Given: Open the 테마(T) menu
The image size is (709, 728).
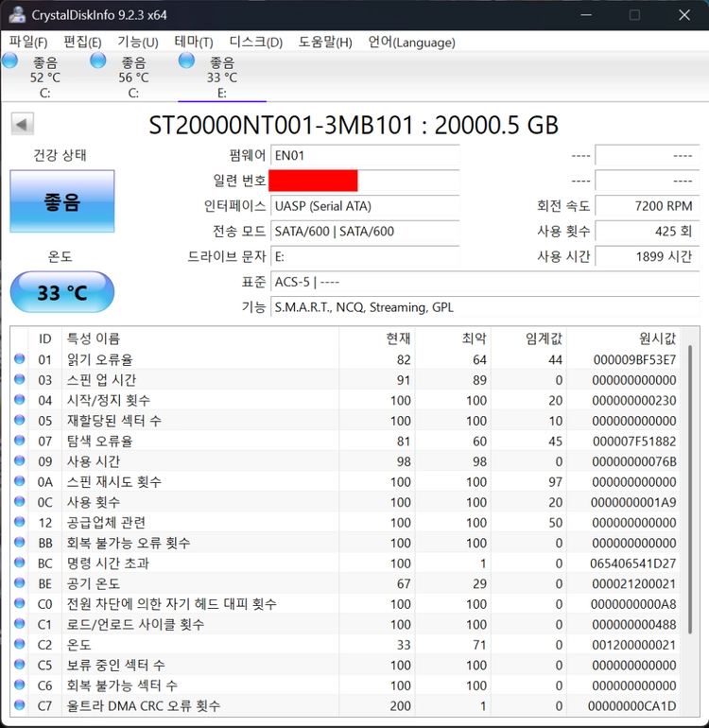Looking at the screenshot, I should click(x=194, y=43).
